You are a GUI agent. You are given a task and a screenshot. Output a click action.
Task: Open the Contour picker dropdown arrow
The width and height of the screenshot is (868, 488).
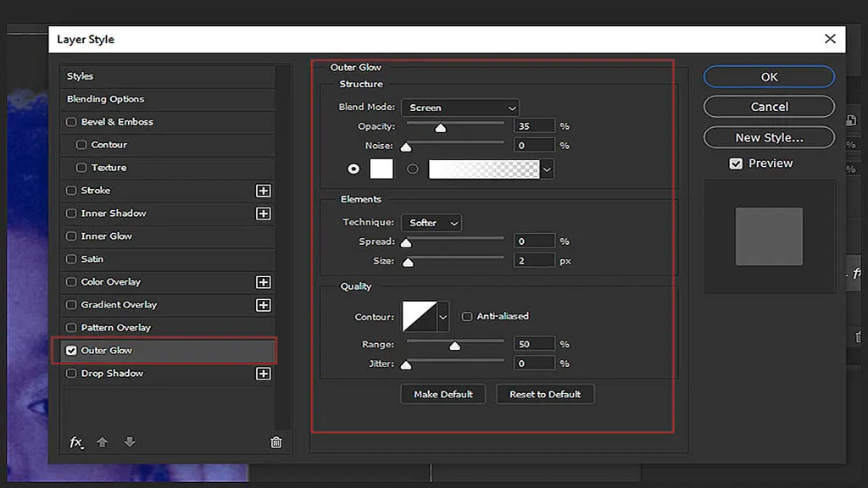pos(442,317)
